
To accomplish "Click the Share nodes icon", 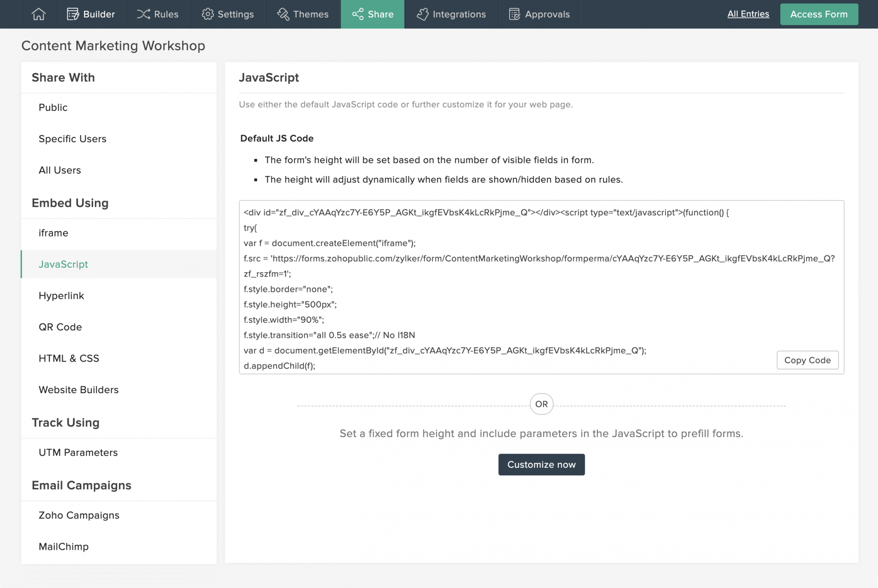I will [x=358, y=14].
